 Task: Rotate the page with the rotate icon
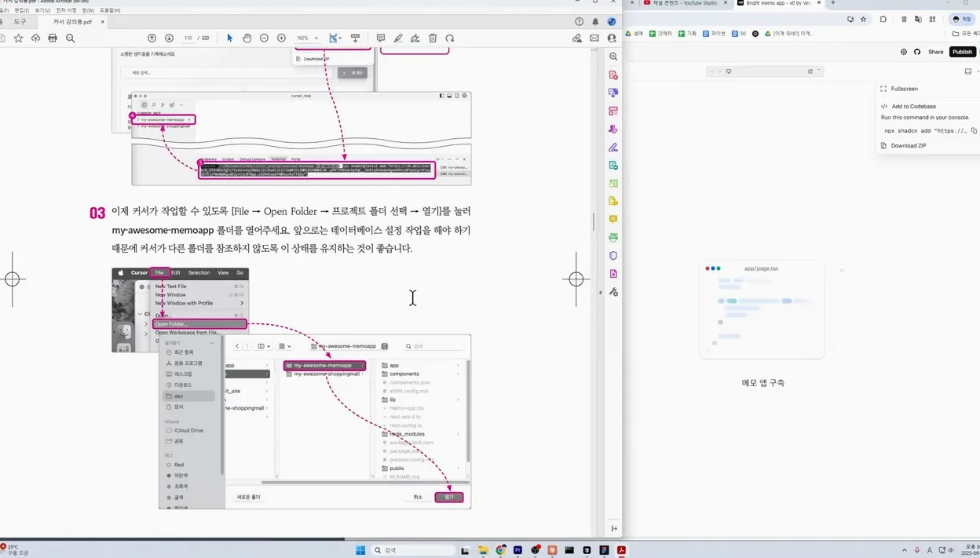click(x=450, y=38)
